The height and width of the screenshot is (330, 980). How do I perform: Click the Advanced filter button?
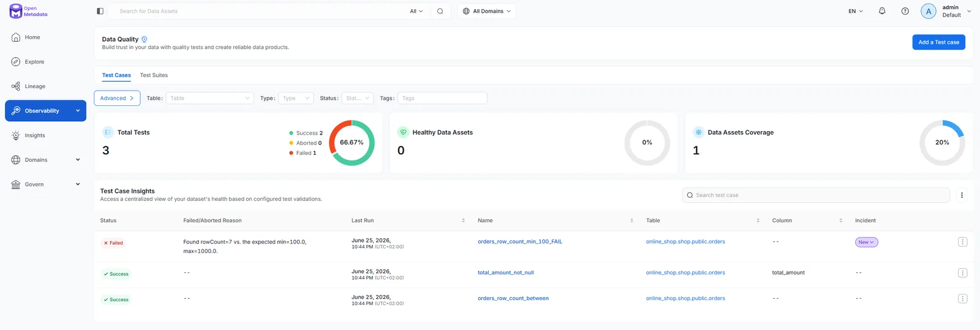[x=117, y=98]
